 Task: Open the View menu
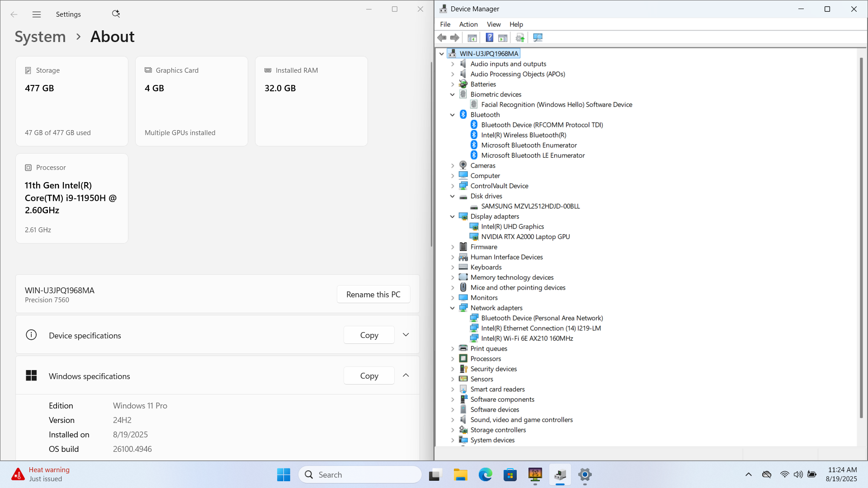(x=493, y=24)
